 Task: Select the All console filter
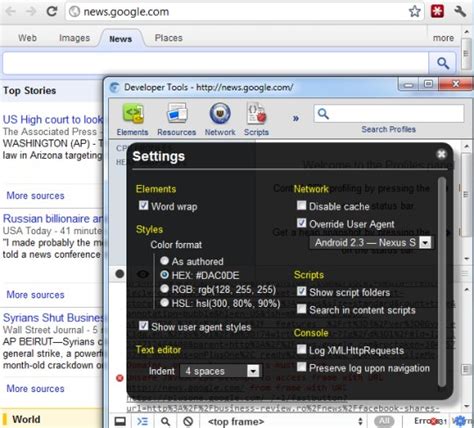click(384, 421)
